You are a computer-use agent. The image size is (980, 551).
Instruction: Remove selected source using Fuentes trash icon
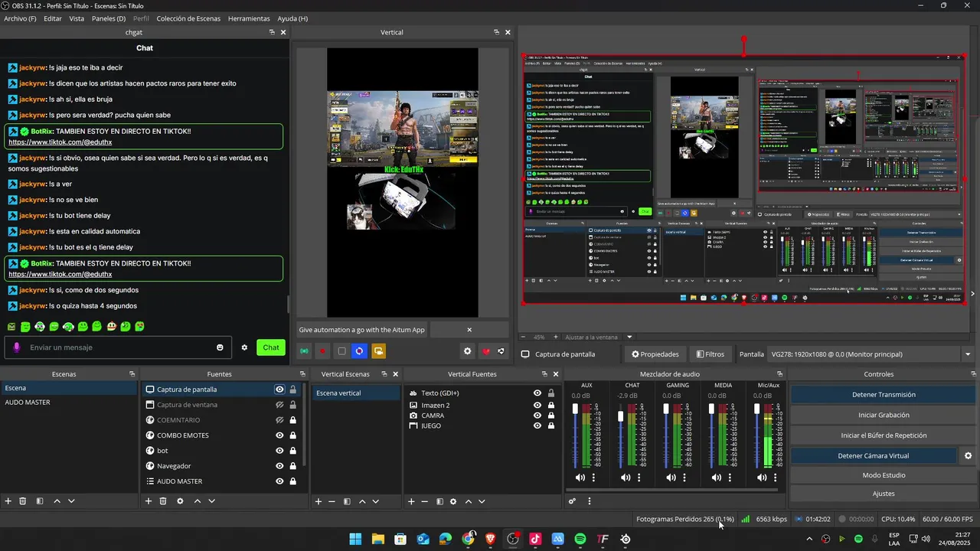pyautogui.click(x=163, y=501)
